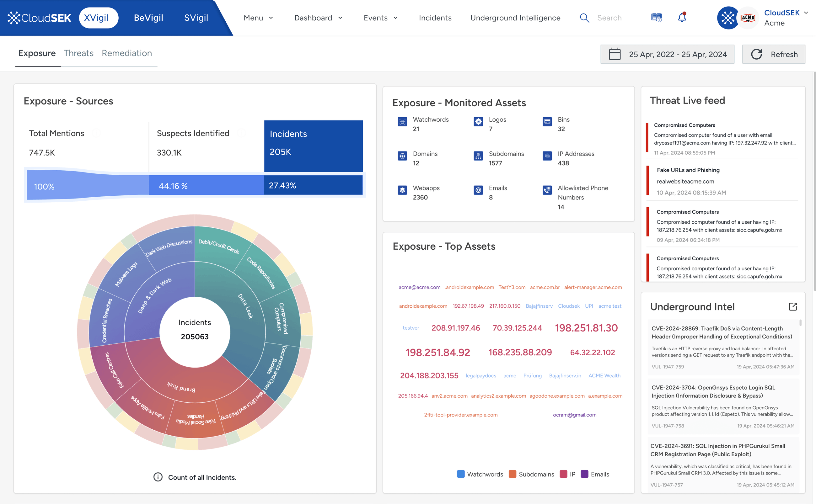Click the Watchwords icon in Monitored Assets
Image resolution: width=816 pixels, height=504 pixels.
[x=402, y=122]
